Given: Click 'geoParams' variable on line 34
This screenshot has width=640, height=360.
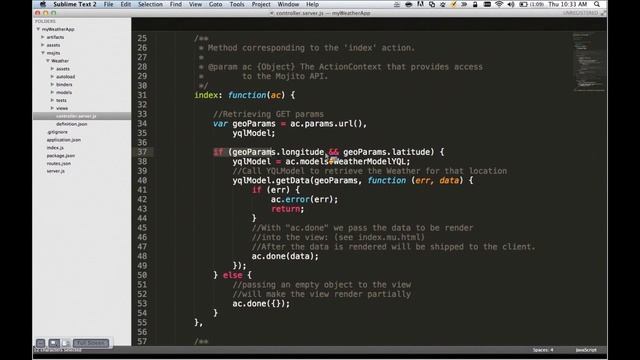Looking at the screenshot, I should 254,124.
